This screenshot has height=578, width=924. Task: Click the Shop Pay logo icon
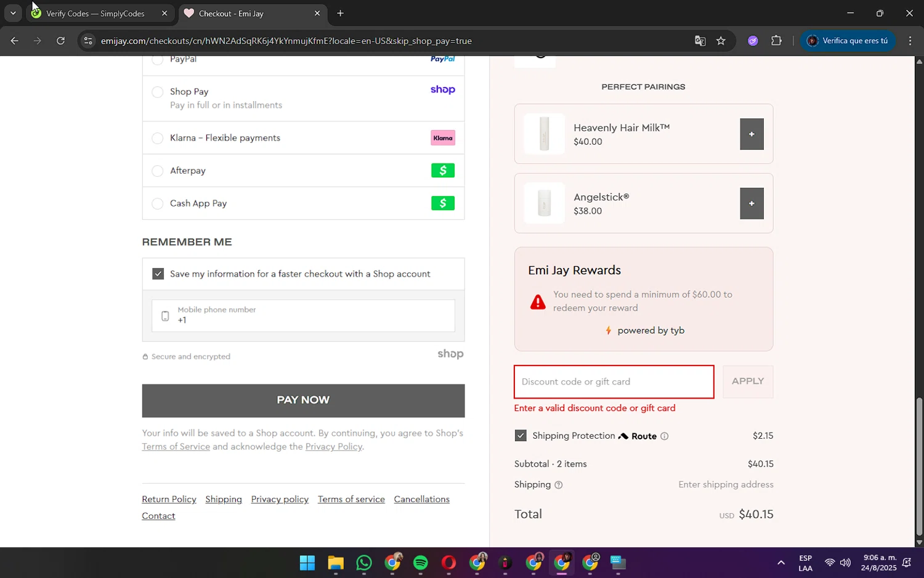point(442,90)
